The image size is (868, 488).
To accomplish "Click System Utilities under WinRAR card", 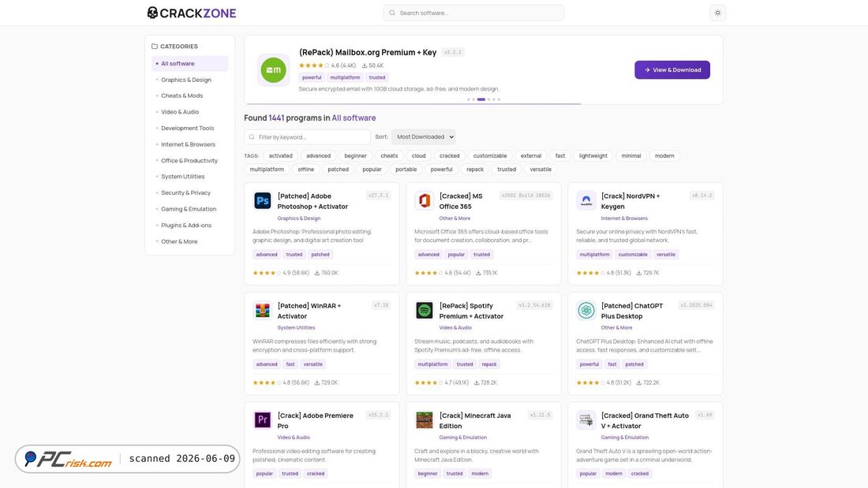I will 296,328.
